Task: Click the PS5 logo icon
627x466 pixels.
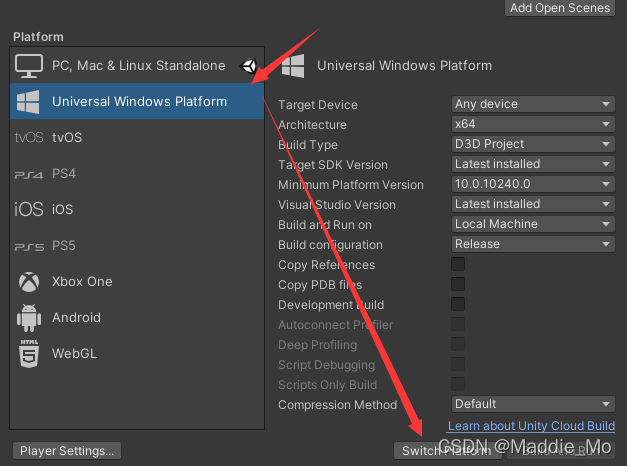Action: 29,247
